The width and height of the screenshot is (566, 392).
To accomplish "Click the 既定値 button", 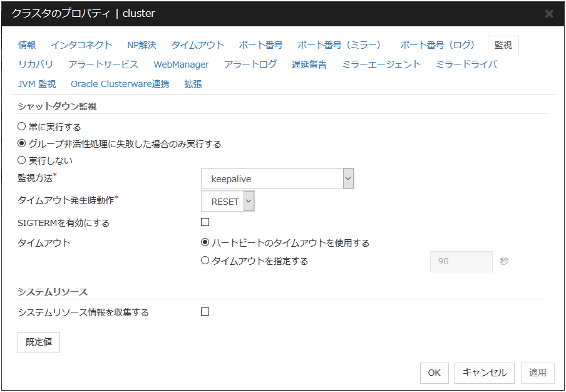I will (x=39, y=343).
